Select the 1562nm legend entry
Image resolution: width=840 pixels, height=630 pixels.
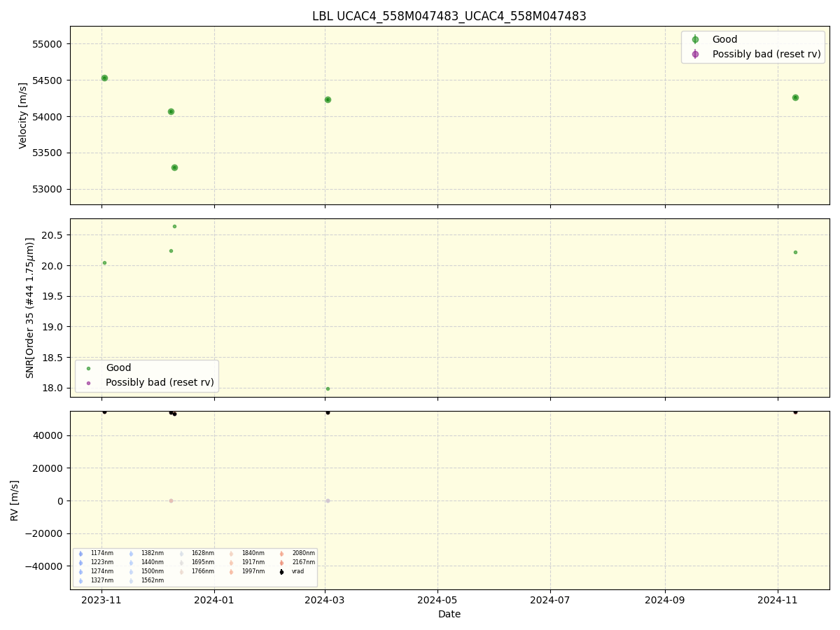(146, 581)
